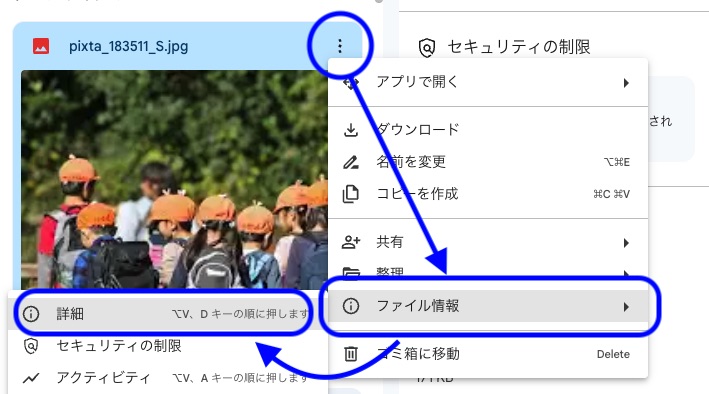The image size is (709, 394).
Task: Click the pencil rename icon
Action: coord(351,162)
